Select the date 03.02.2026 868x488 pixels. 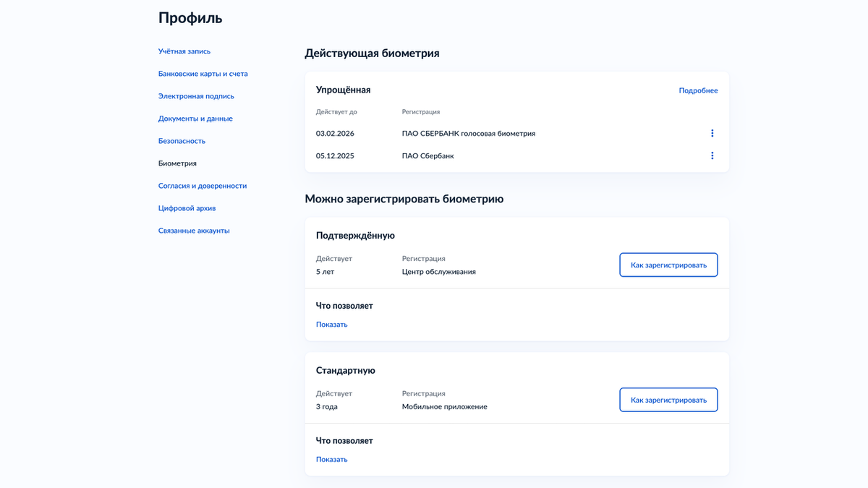[x=335, y=133]
